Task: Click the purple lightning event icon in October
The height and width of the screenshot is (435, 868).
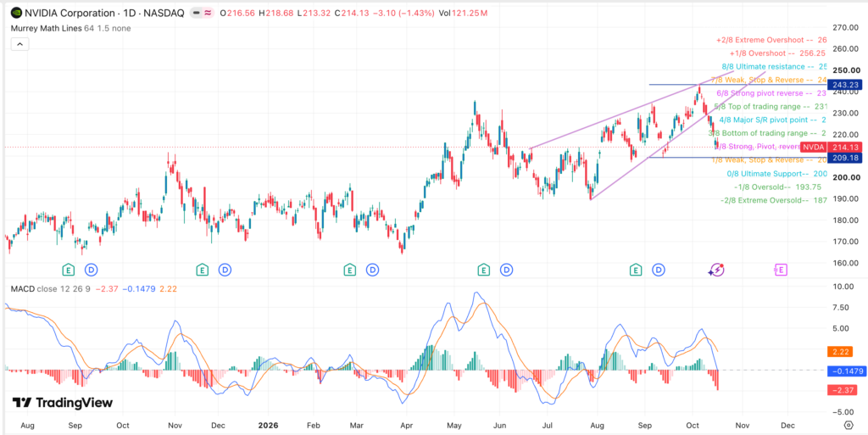Action: click(x=716, y=270)
